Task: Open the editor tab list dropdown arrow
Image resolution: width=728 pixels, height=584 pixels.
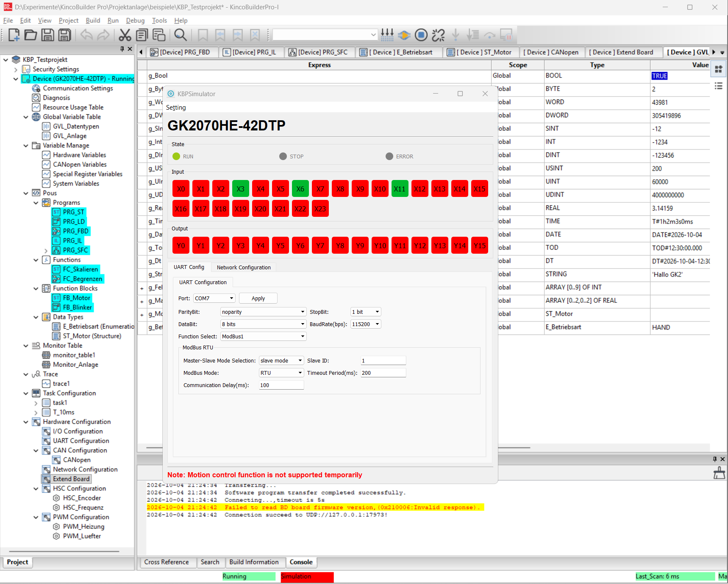Action: point(722,53)
